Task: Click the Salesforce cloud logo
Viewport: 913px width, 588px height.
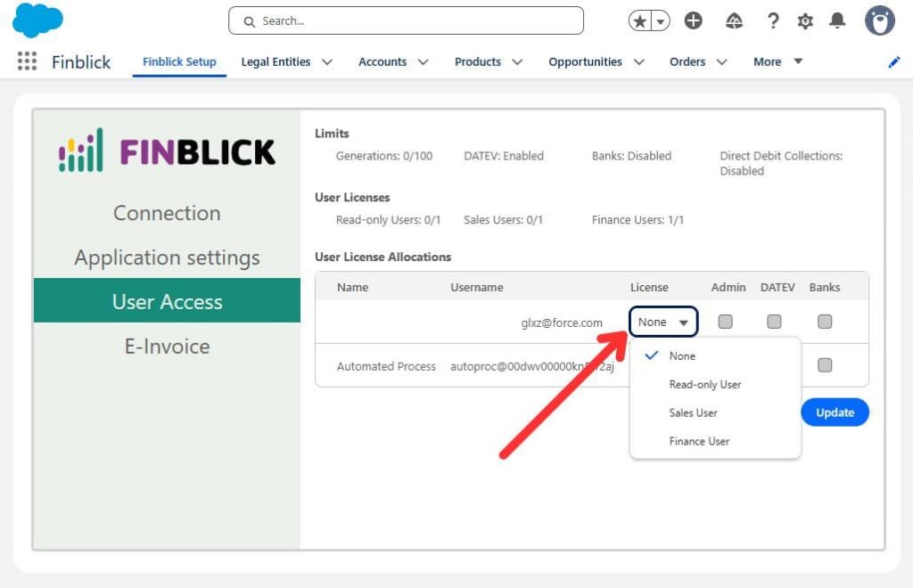Action: tap(37, 20)
